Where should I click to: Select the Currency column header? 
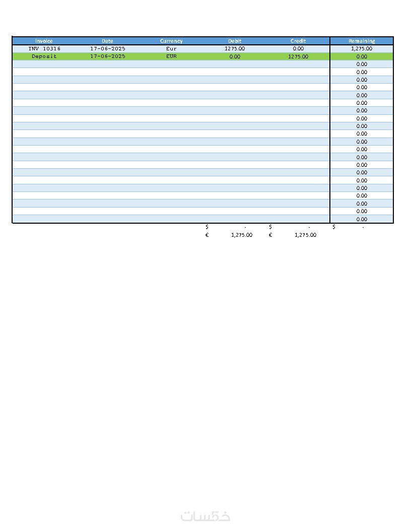click(x=171, y=41)
